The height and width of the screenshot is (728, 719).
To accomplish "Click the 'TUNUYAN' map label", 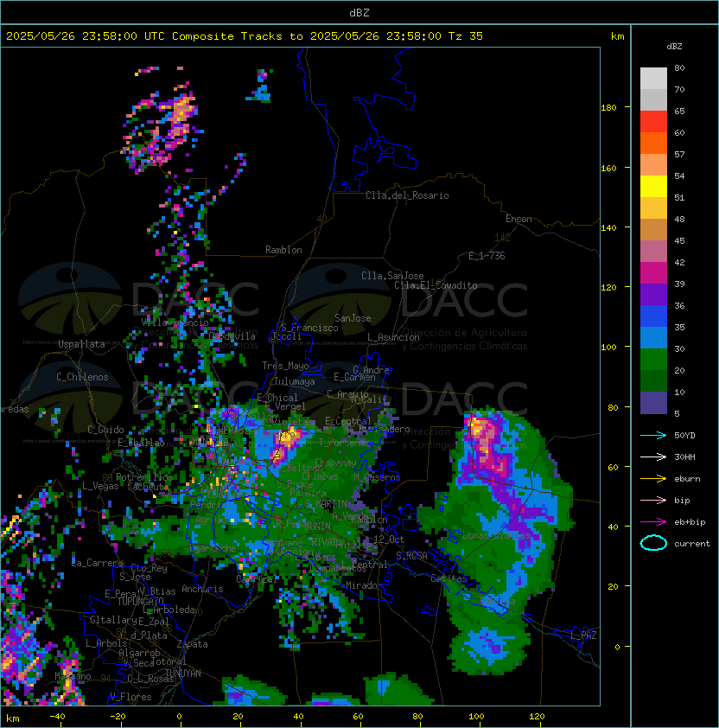I will point(183,674).
